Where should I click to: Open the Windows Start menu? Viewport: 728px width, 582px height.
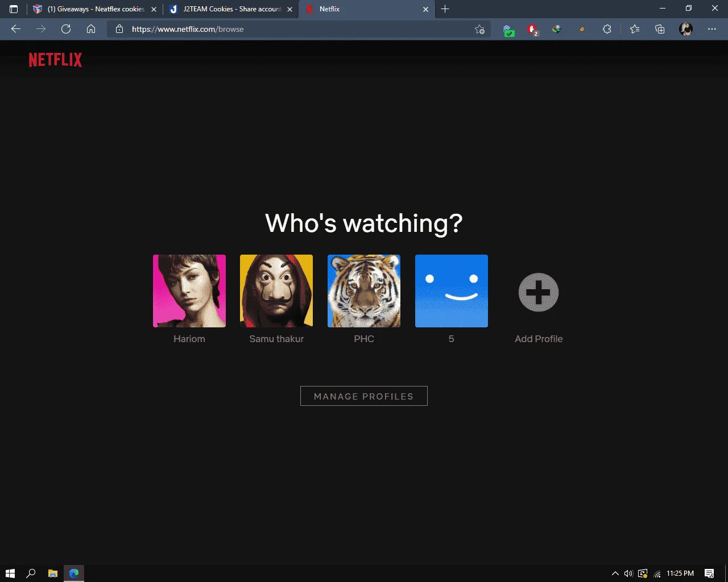tap(10, 573)
